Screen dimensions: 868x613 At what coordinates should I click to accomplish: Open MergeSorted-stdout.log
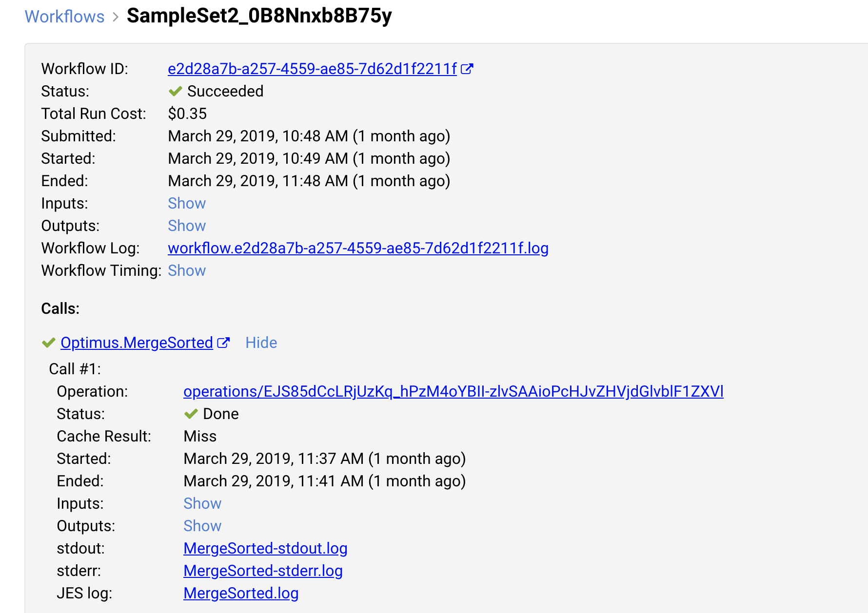265,548
